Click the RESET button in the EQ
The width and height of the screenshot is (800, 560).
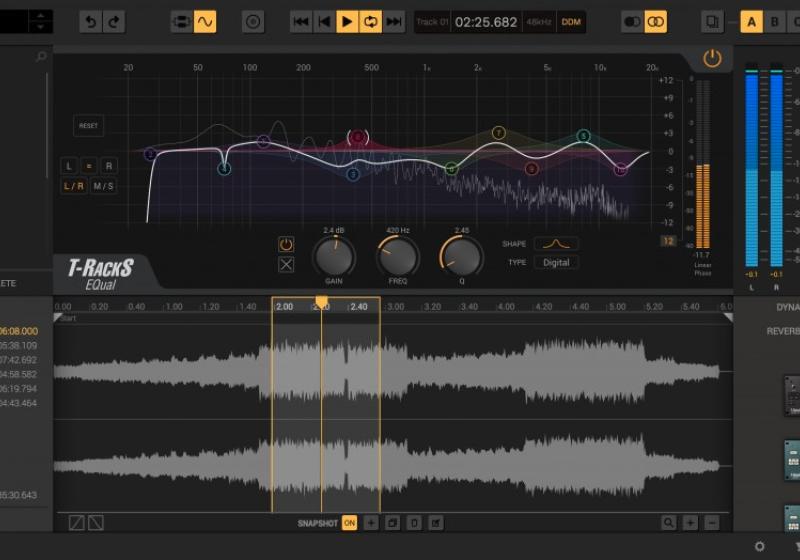(x=89, y=126)
